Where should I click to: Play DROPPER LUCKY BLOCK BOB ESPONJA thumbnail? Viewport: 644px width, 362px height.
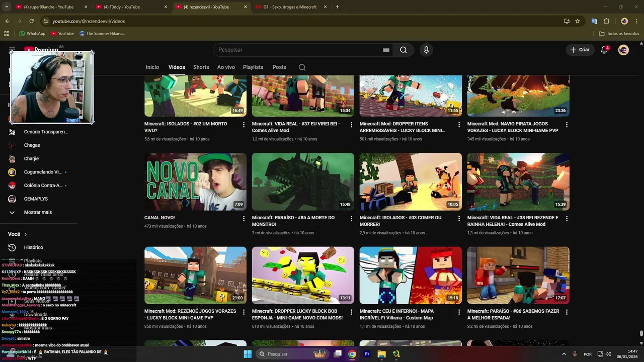pyautogui.click(x=303, y=276)
